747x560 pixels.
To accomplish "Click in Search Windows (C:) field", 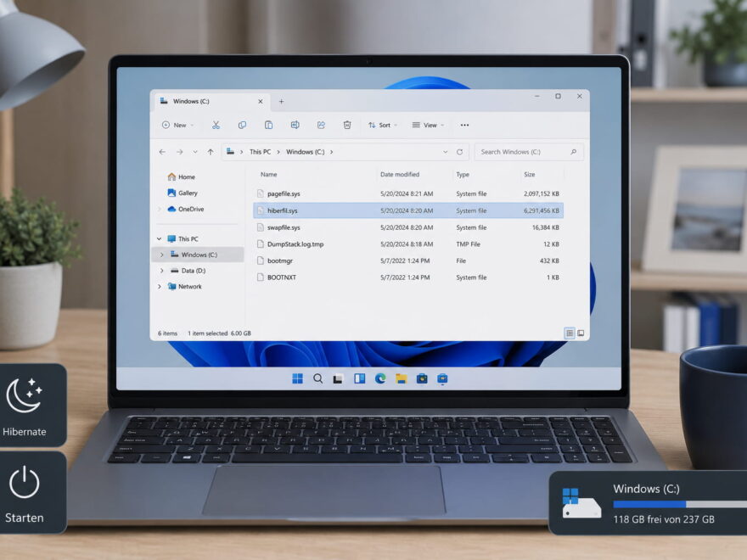I will [529, 152].
